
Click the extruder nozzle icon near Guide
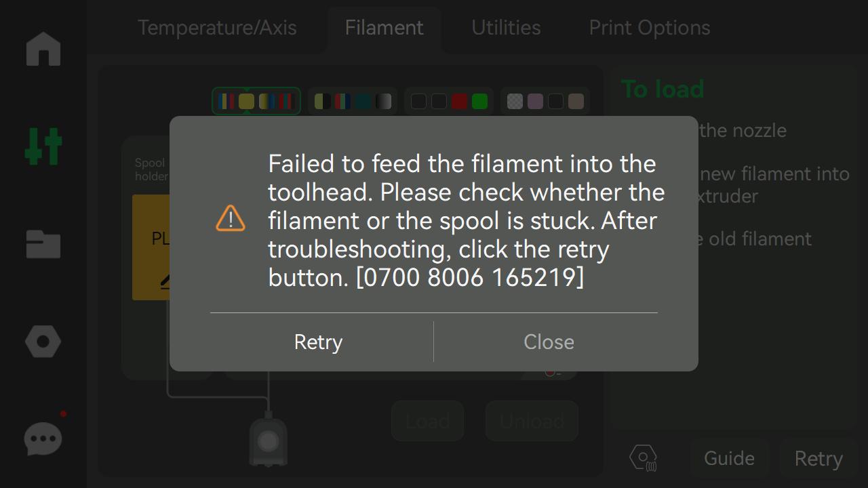point(643,458)
